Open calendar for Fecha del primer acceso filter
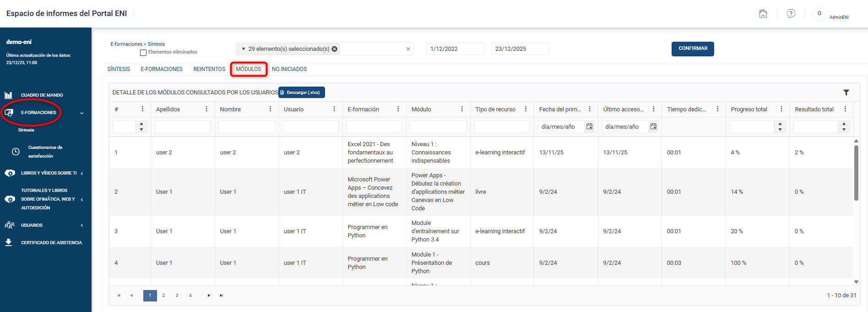Image resolution: width=868 pixels, height=312 pixels. click(590, 126)
